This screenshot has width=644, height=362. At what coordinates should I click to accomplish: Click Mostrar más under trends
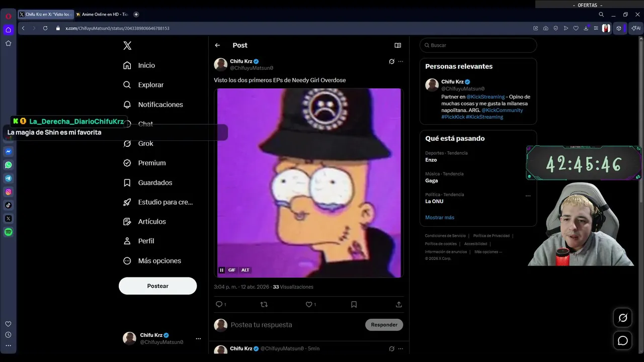click(440, 217)
